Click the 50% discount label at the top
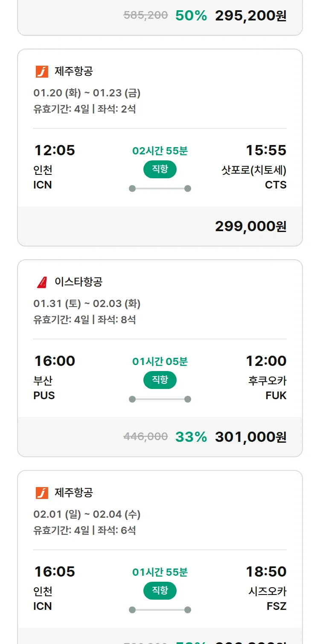Screen dimensions: 320x644 [191, 16]
